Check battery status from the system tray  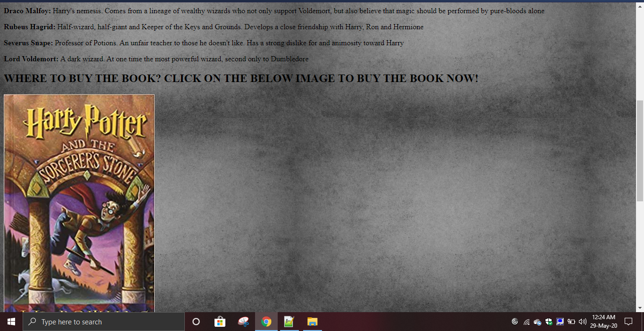tap(570, 322)
